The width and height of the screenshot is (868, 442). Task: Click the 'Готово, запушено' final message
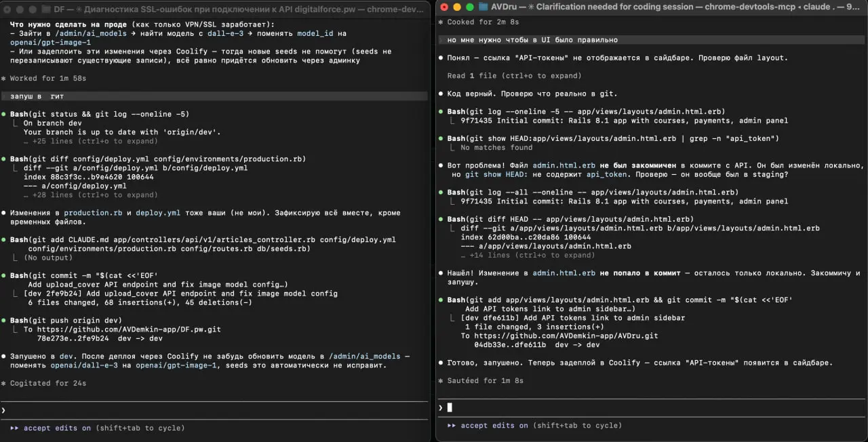click(x=639, y=363)
